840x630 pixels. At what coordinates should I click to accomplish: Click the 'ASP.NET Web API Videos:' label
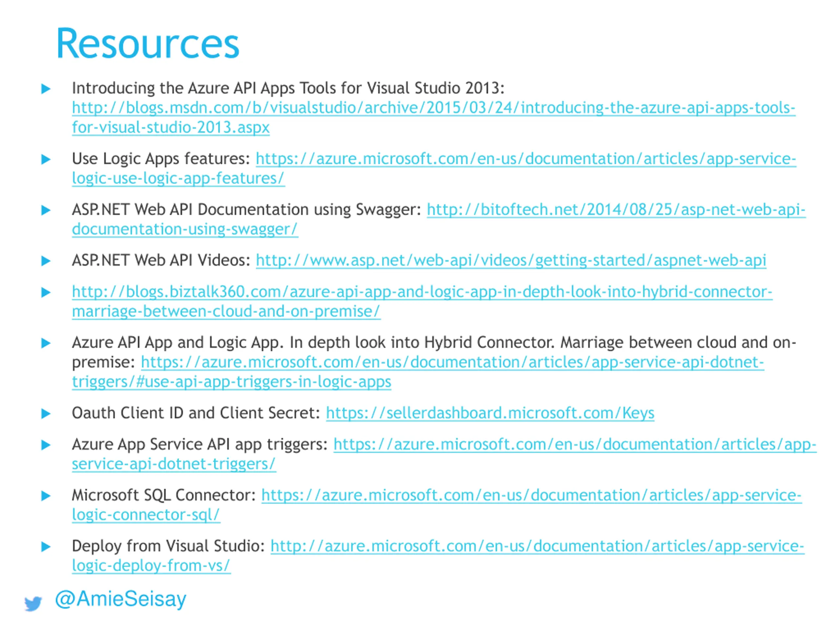[x=161, y=261]
